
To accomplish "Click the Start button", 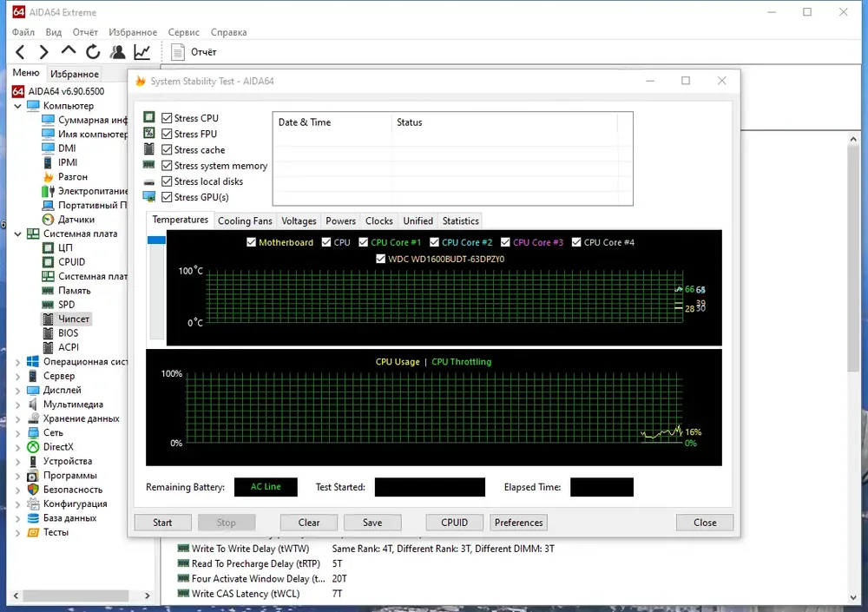I will coord(163,523).
